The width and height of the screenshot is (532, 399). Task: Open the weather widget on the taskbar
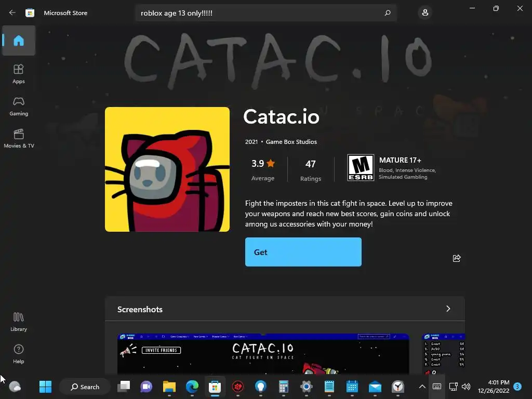(x=15, y=387)
